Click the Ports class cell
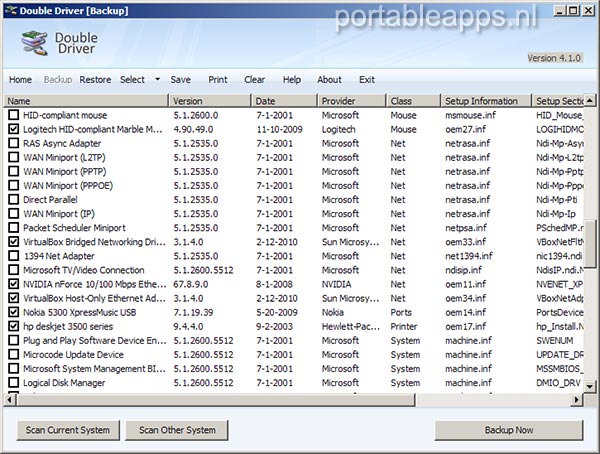The width and height of the screenshot is (600, 454). [401, 312]
